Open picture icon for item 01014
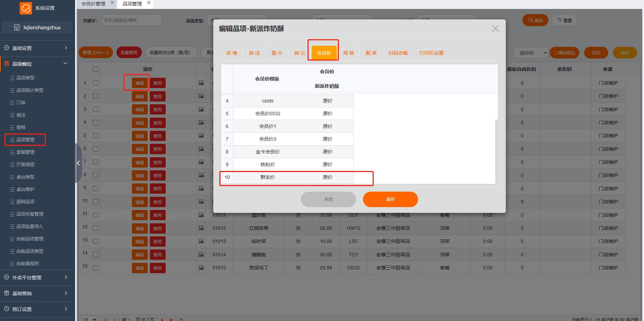 click(201, 255)
